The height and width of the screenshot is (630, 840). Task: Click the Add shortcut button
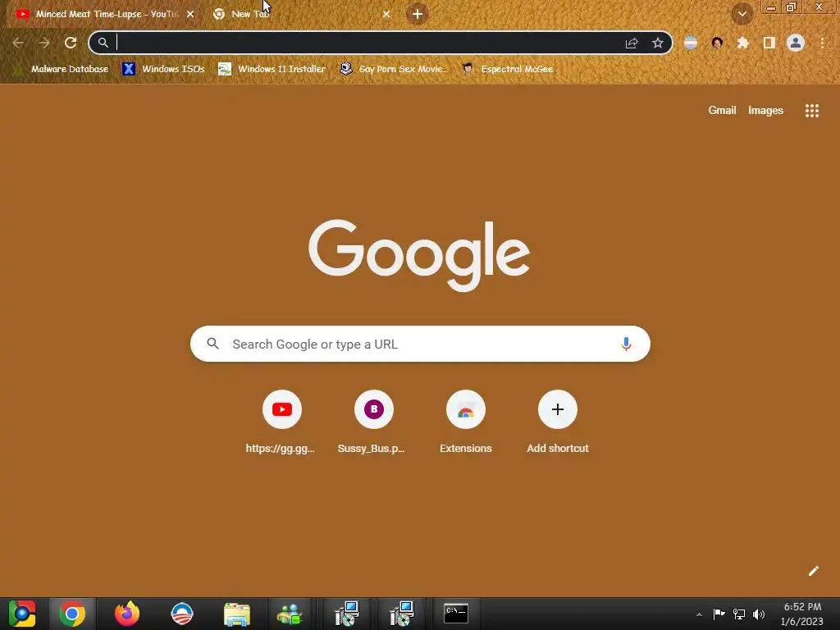click(x=558, y=423)
